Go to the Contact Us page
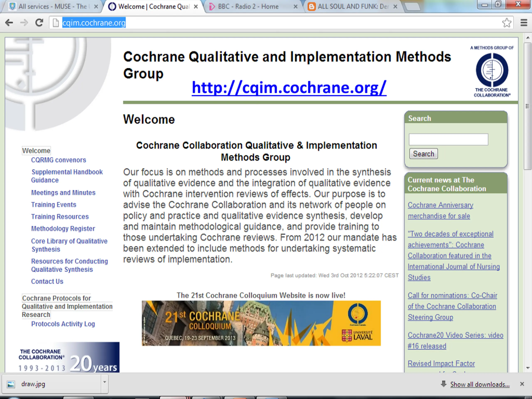532x399 pixels. (47, 281)
